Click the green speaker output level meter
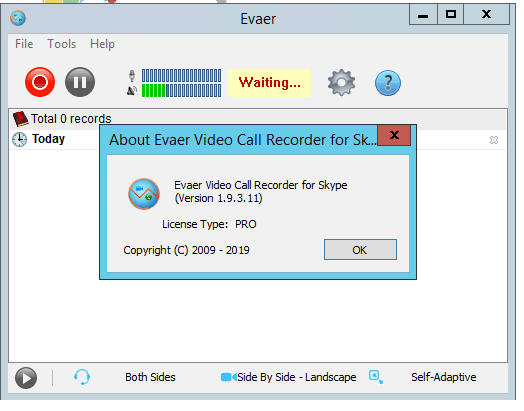The height and width of the screenshot is (411, 524). 181,91
